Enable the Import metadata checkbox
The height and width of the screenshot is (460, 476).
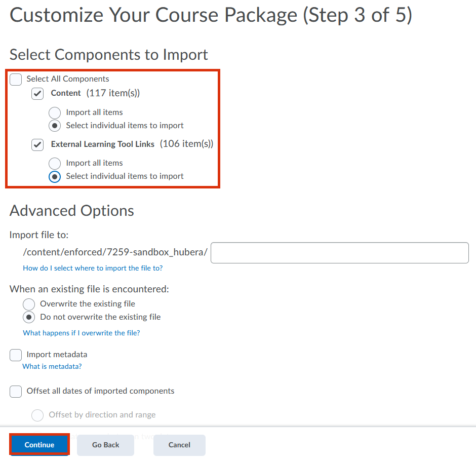[16, 355]
